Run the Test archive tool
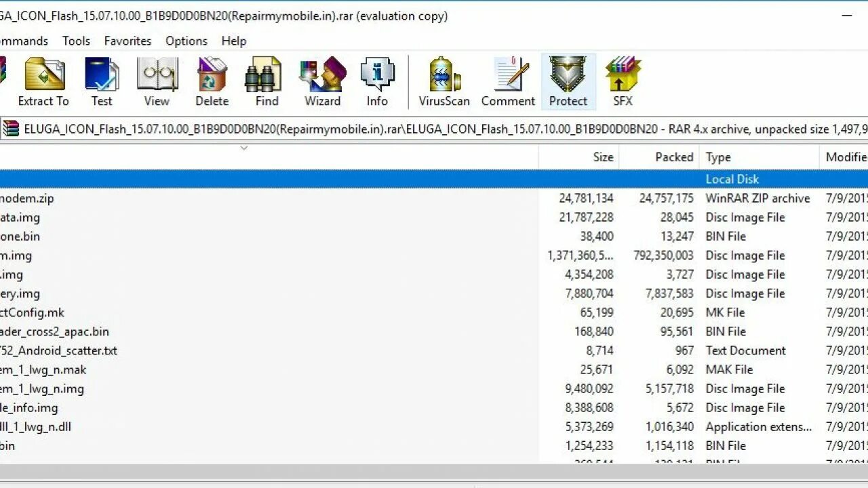Image resolution: width=868 pixels, height=488 pixels. [102, 82]
